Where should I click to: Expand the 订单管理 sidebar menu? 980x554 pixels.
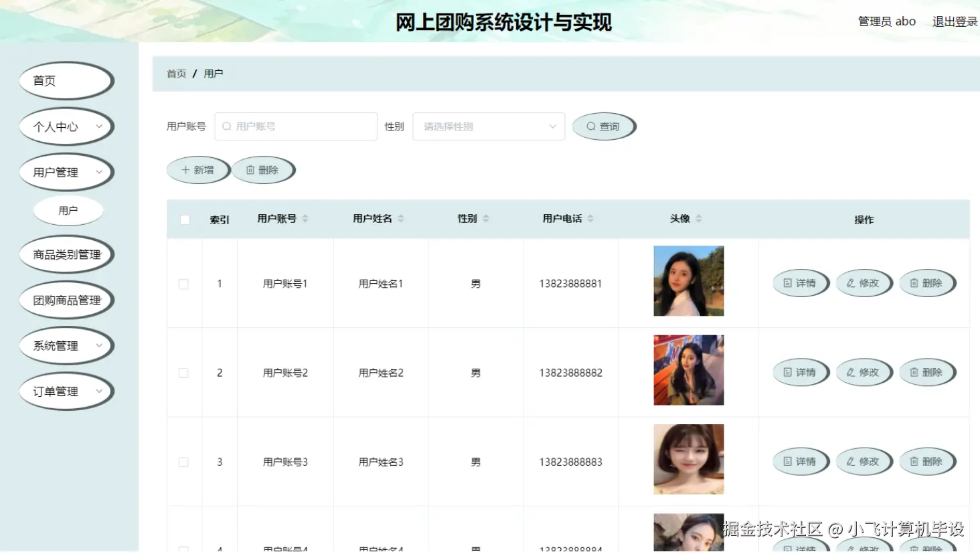66,391
